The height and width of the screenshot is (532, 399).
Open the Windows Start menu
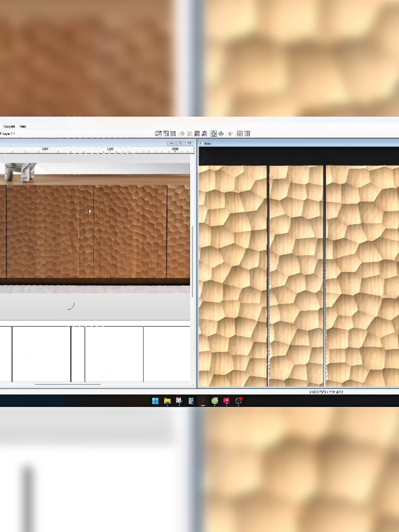[x=155, y=401]
